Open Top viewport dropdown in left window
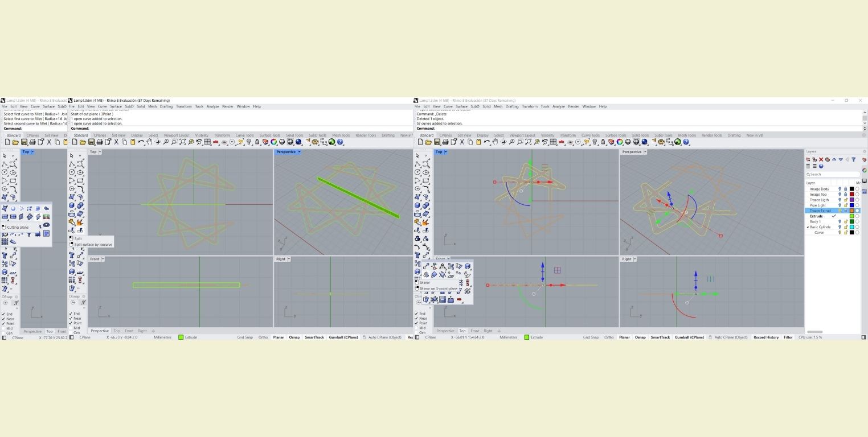The image size is (868, 437). coord(32,152)
